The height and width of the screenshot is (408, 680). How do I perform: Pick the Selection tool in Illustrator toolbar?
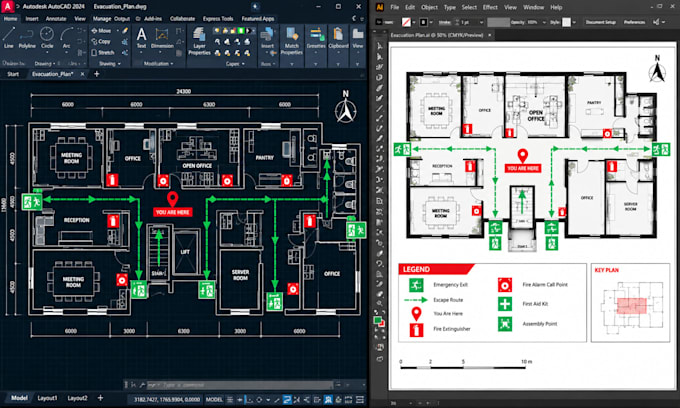380,46
